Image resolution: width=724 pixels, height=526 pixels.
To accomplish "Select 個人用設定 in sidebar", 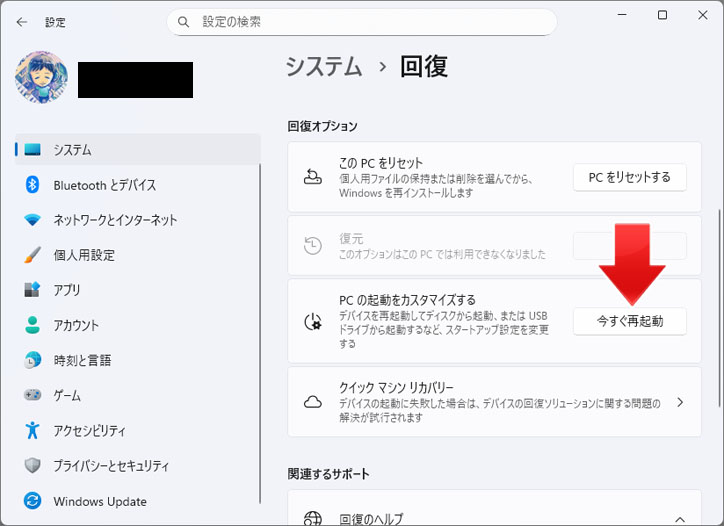I will pos(84,255).
